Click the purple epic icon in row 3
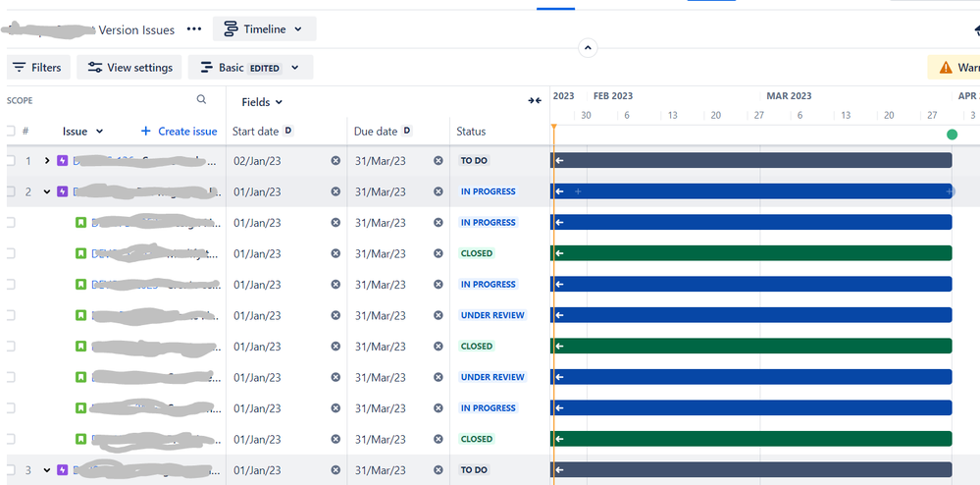 pos(62,470)
